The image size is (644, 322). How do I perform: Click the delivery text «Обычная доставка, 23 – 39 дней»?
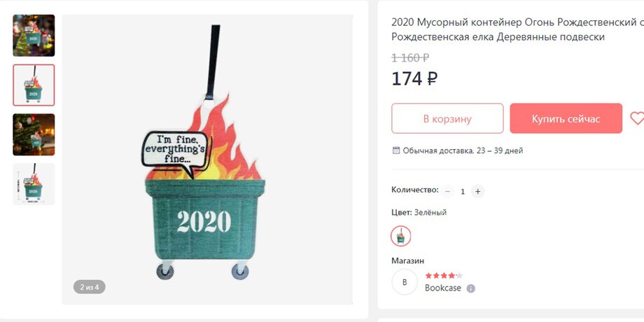click(463, 150)
